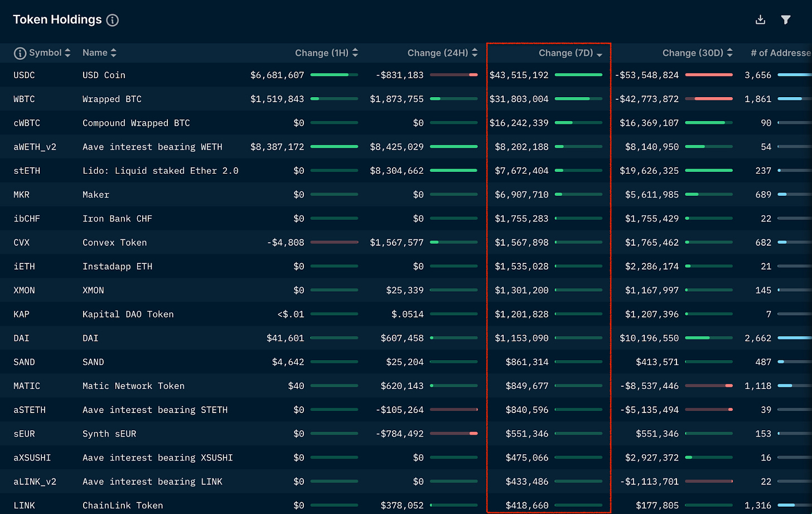Click the aLINK_v2 symbol
This screenshot has width=812, height=514.
pyautogui.click(x=35, y=482)
